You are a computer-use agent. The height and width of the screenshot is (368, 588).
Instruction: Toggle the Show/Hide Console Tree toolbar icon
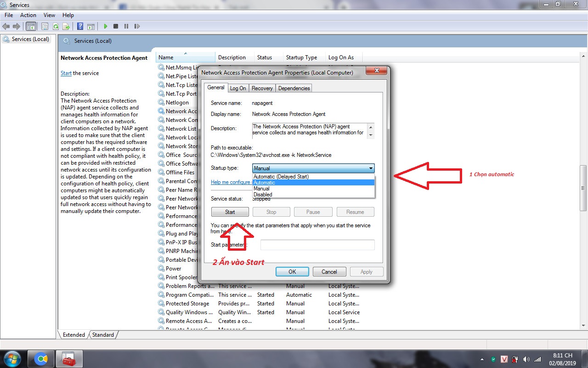point(31,26)
